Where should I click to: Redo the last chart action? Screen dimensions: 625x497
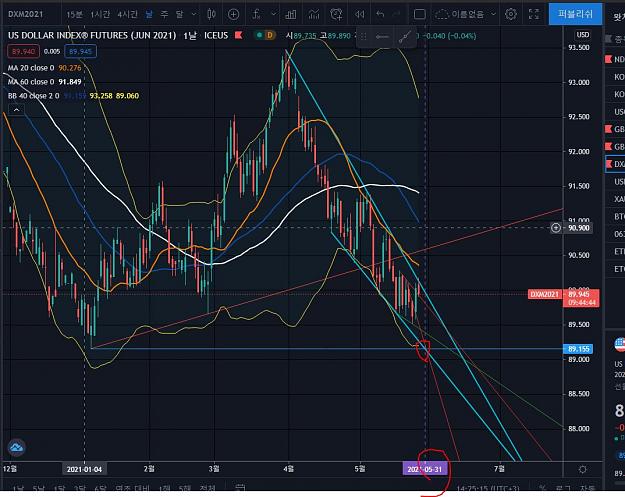[397, 15]
